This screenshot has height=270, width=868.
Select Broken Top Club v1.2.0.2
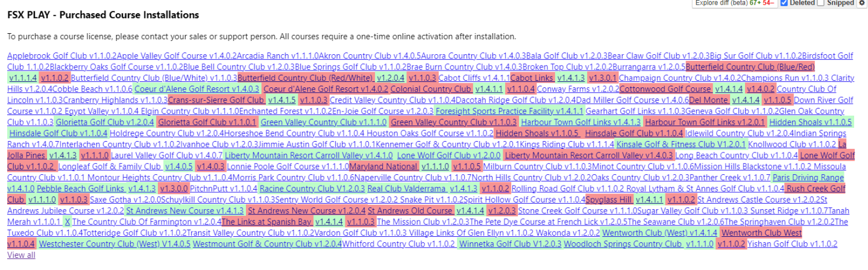click(x=568, y=66)
